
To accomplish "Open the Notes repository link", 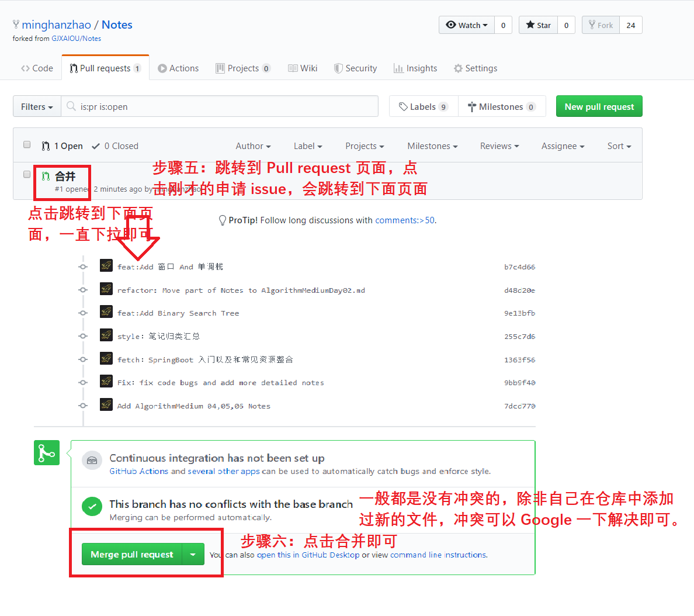I will pyautogui.click(x=117, y=25).
